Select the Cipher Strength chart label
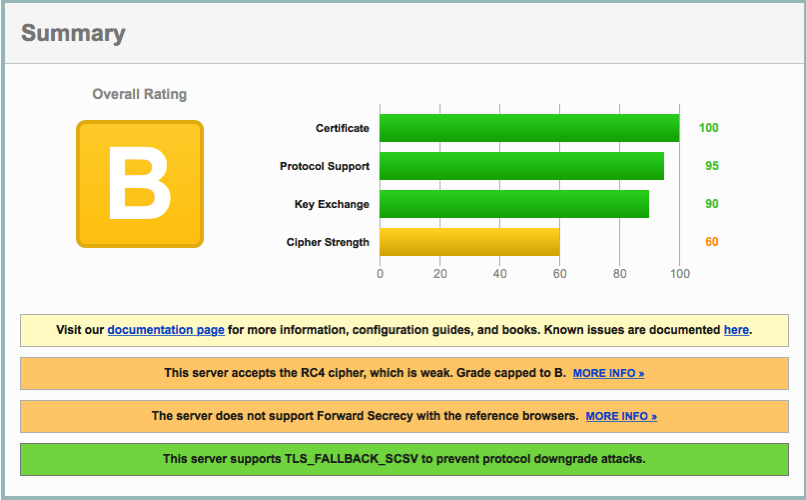The image size is (806, 500). pyautogui.click(x=327, y=243)
